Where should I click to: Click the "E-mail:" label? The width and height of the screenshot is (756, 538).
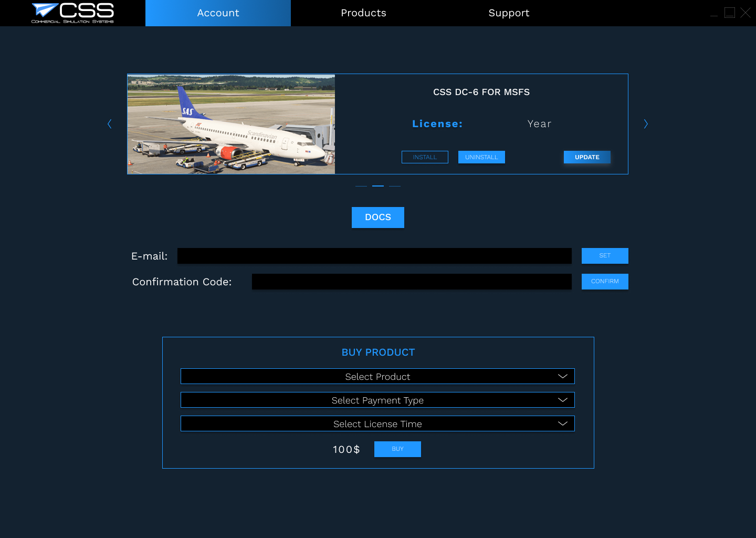pyautogui.click(x=150, y=256)
